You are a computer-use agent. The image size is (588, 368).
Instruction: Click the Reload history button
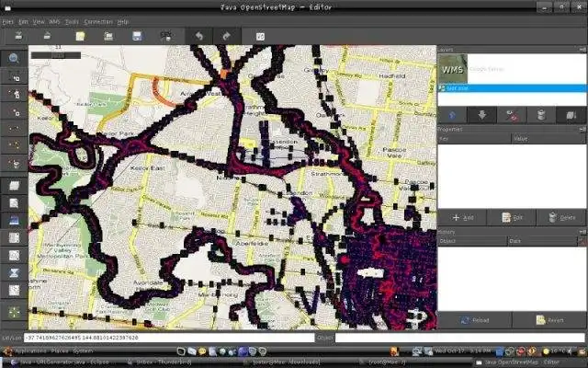474,320
